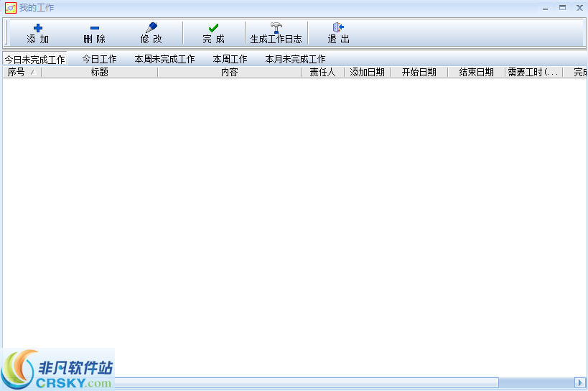This screenshot has height=391, width=588.
Task: Show the 本月未完成工作 tab
Action: pos(295,59)
